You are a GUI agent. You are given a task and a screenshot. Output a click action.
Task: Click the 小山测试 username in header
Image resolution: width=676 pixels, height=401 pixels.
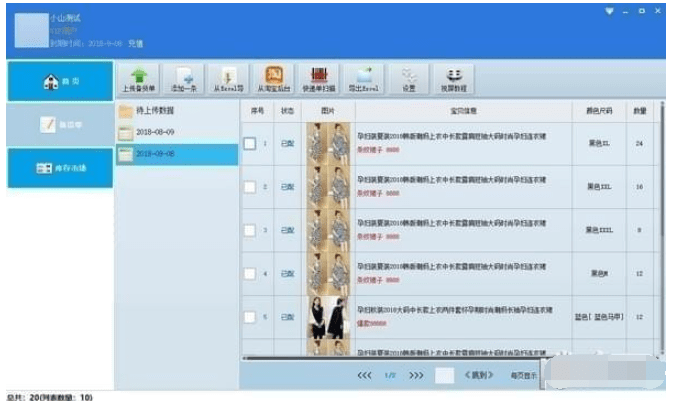click(65, 18)
